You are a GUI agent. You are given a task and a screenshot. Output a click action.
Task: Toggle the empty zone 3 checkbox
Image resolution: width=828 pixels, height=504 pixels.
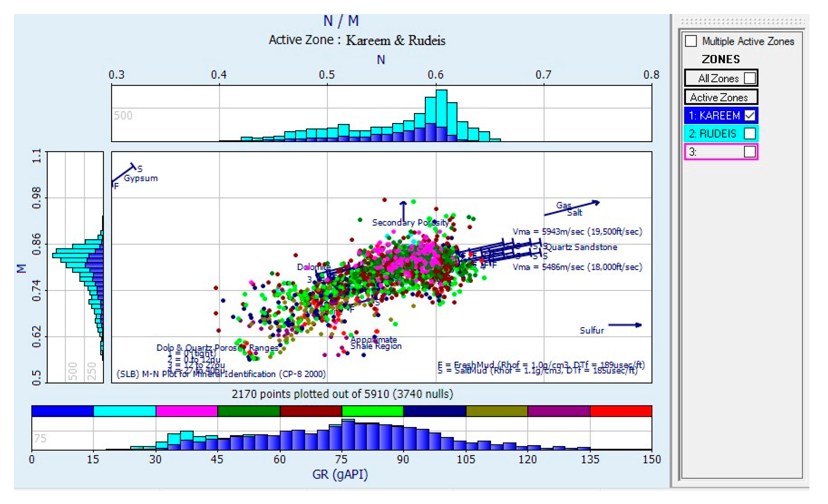[x=750, y=152]
